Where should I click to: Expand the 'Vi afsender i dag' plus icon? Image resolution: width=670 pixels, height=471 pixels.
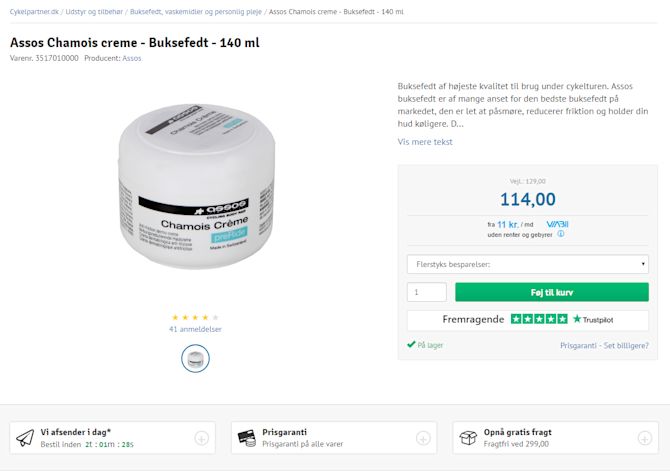tap(201, 438)
